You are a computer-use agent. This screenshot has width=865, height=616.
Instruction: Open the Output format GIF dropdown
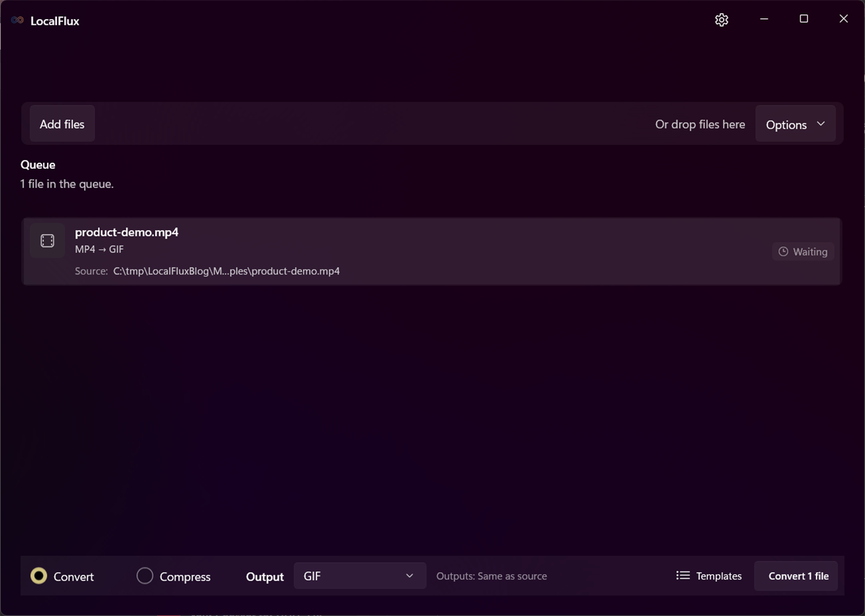click(x=360, y=575)
